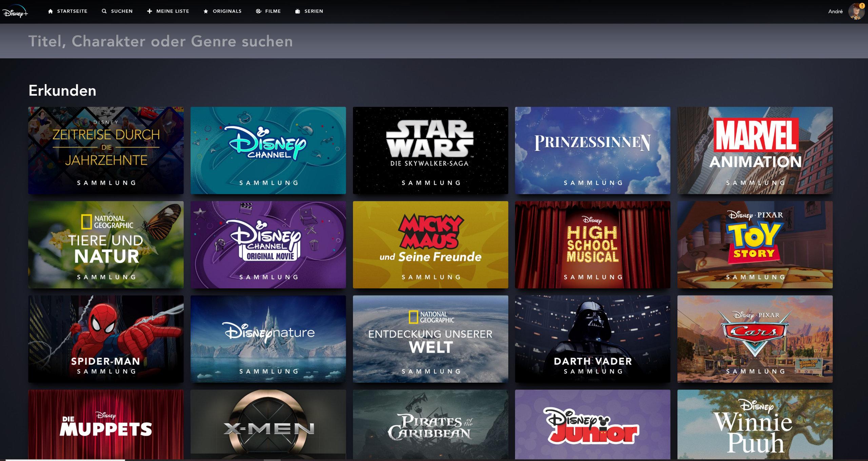Open the Pirates of the Caribbean tile
The image size is (868, 461).
tap(431, 425)
